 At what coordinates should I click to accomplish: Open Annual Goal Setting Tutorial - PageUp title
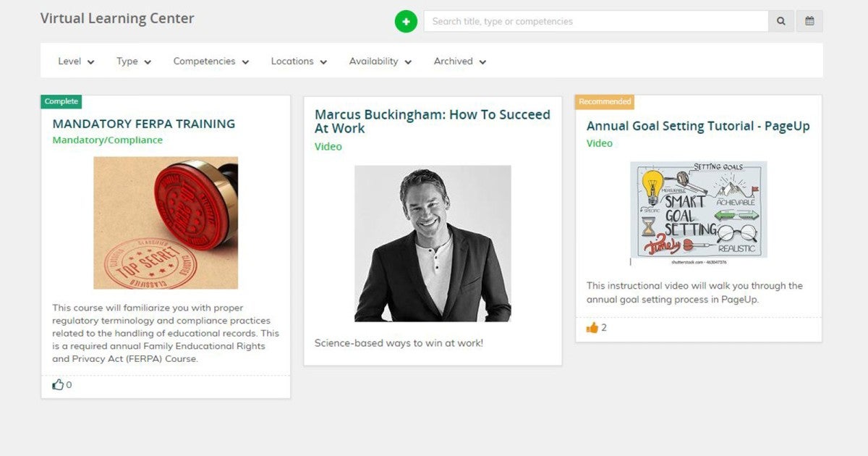tap(698, 126)
